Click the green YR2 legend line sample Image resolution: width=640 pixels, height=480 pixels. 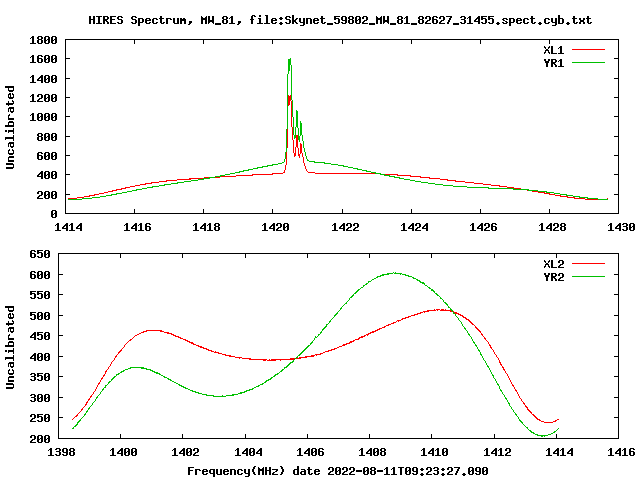tap(588, 277)
